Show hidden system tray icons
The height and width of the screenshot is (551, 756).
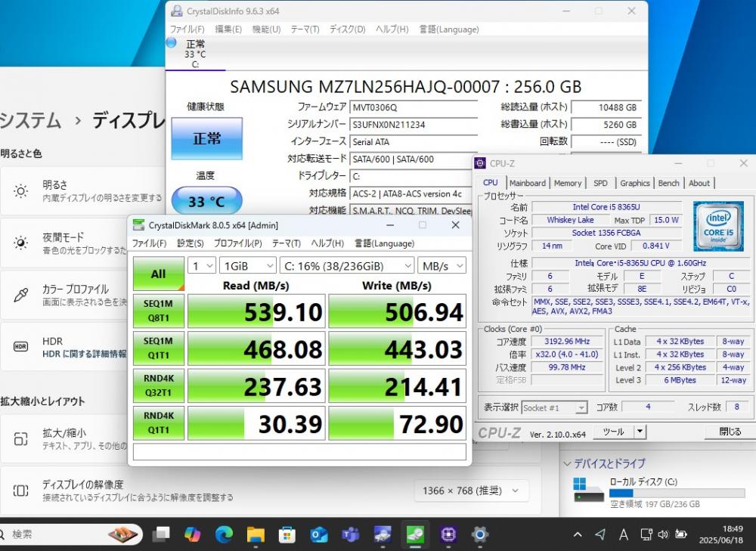(578, 534)
